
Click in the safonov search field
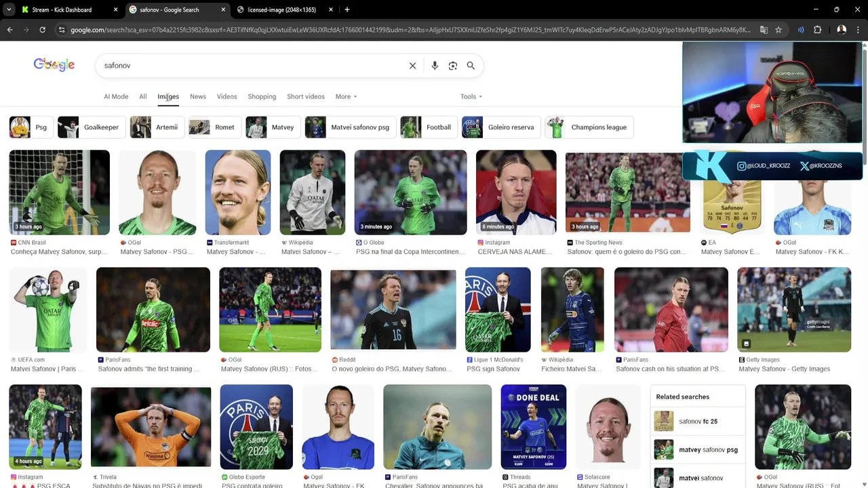251,66
